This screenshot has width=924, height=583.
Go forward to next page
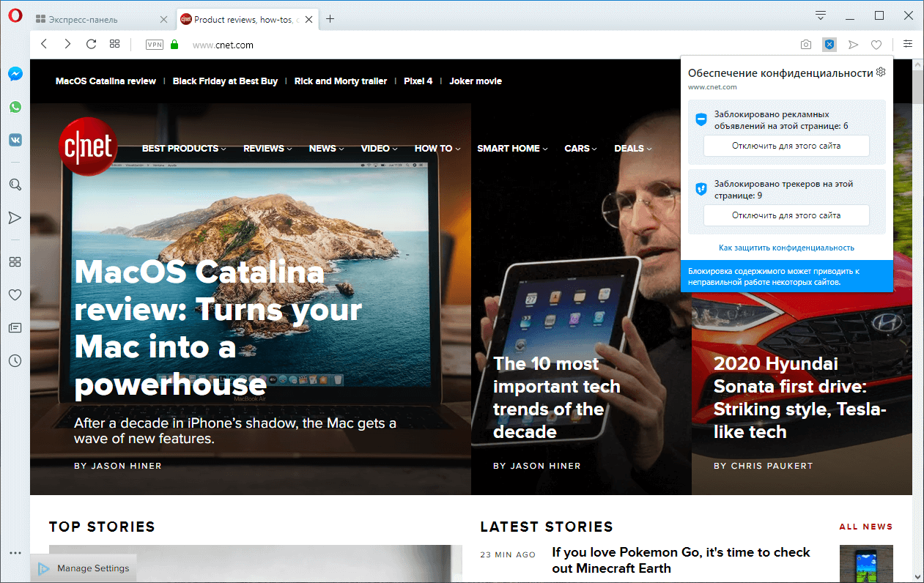[x=67, y=44]
